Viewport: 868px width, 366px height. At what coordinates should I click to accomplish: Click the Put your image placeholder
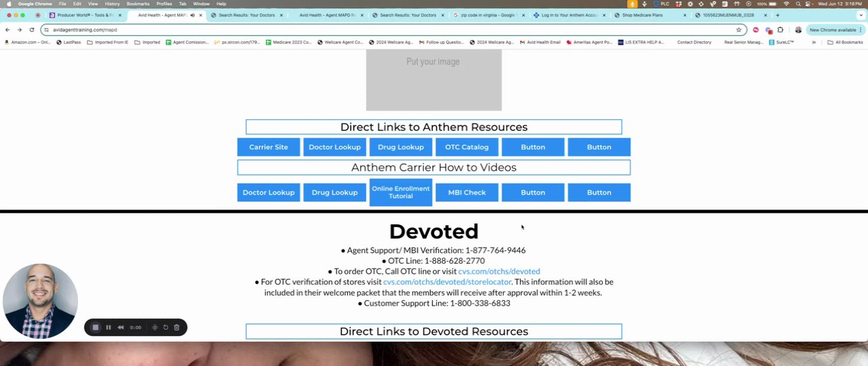(434, 79)
